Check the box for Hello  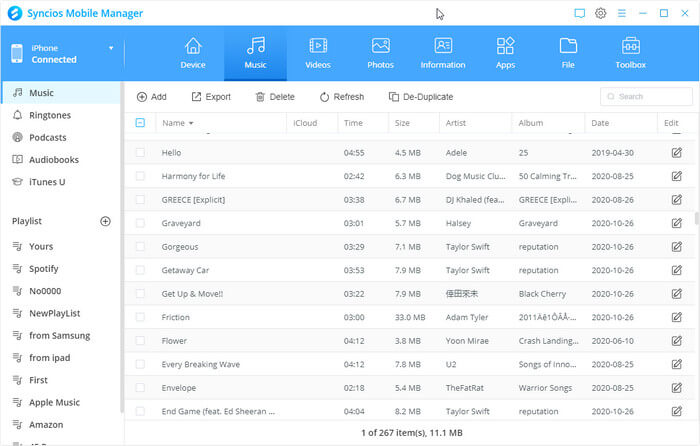pos(140,153)
